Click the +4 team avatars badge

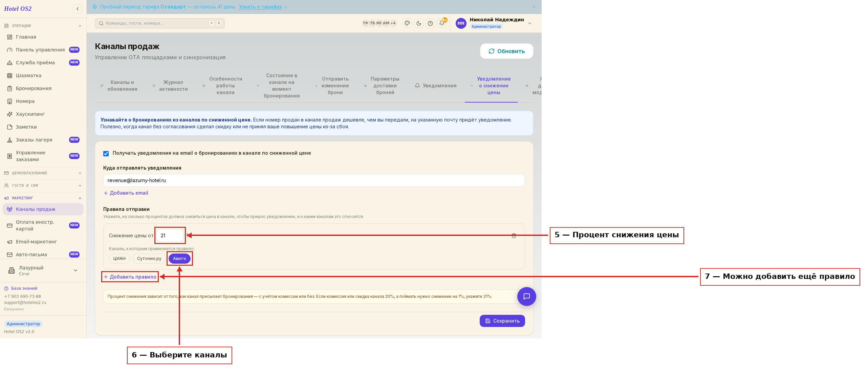coord(393,23)
